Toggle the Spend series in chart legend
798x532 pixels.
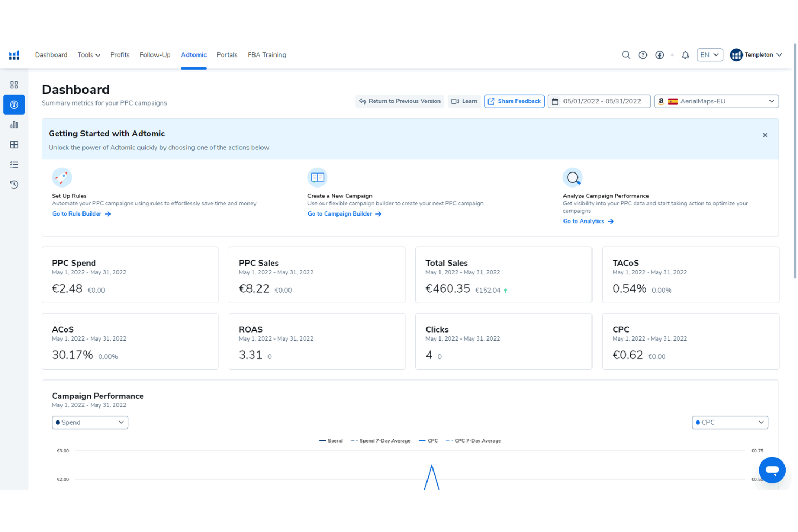pyautogui.click(x=331, y=441)
